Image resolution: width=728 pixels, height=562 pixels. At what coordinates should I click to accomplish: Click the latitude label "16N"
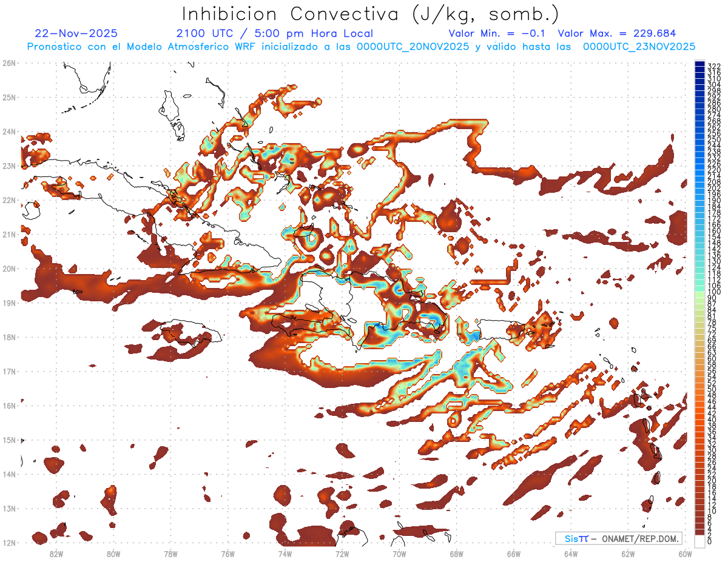point(8,406)
